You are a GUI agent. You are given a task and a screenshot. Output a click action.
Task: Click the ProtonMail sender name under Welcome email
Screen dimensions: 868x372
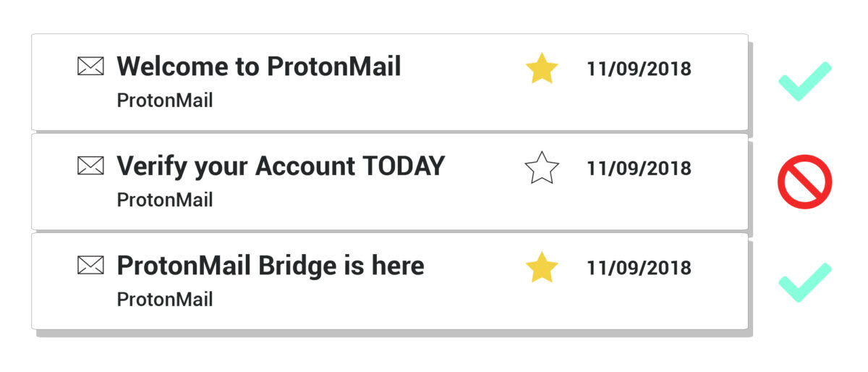click(165, 101)
